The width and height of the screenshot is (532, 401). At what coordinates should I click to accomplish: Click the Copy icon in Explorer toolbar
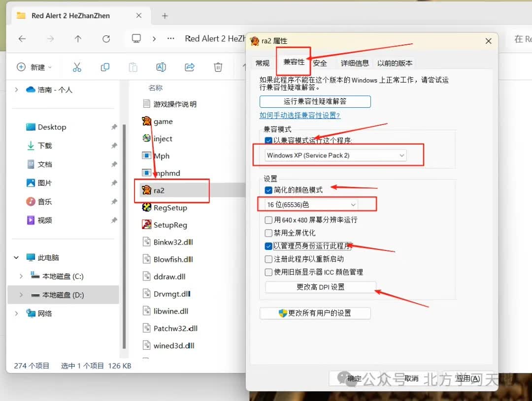[105, 67]
